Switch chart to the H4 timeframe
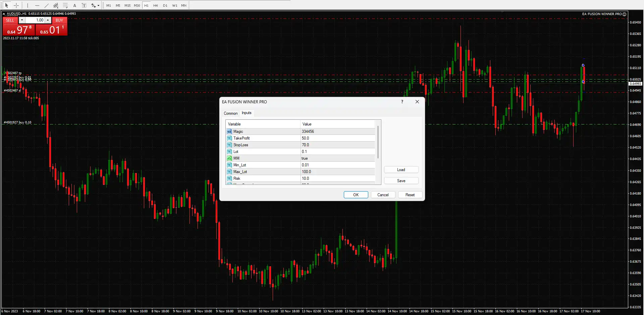Screen dimensions: 644x315 click(156, 5)
